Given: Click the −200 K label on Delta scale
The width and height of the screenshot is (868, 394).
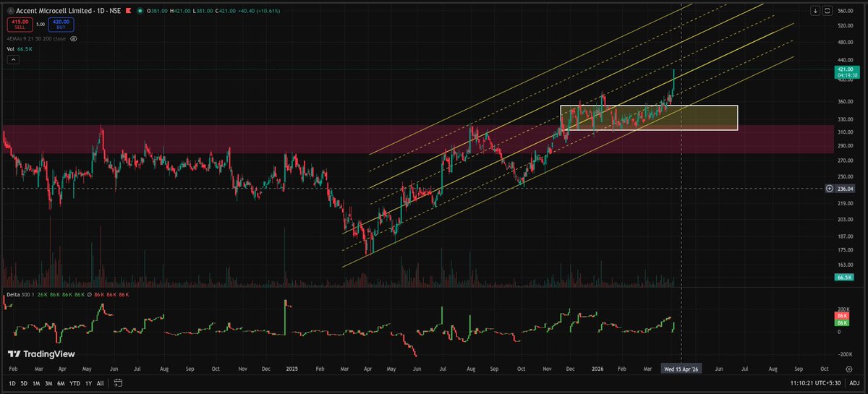Looking at the screenshot, I should (x=843, y=355).
